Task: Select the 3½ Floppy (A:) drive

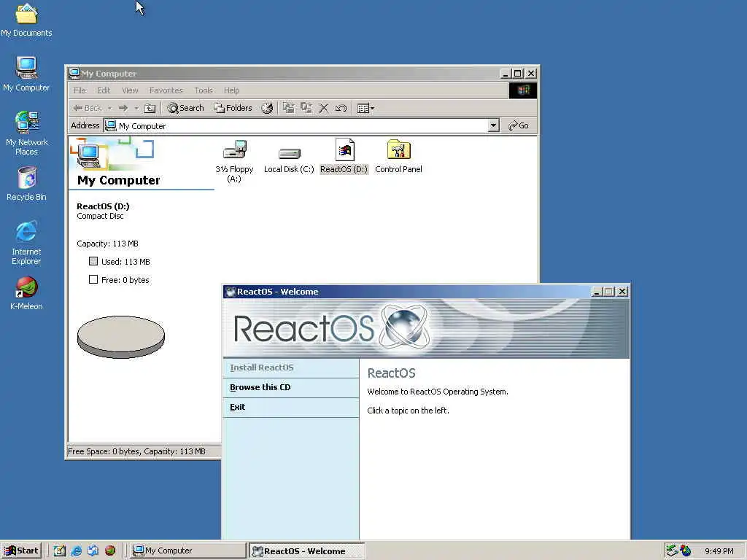Action: point(234,161)
